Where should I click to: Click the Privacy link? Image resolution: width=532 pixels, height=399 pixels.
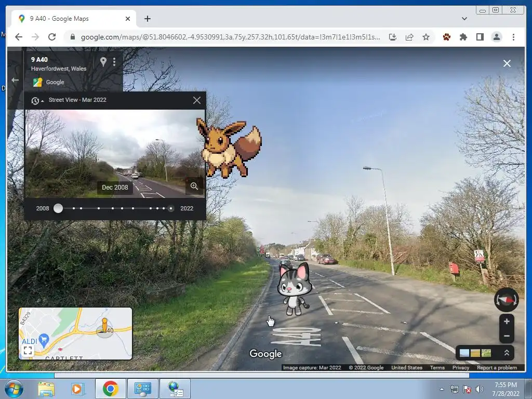click(x=461, y=368)
